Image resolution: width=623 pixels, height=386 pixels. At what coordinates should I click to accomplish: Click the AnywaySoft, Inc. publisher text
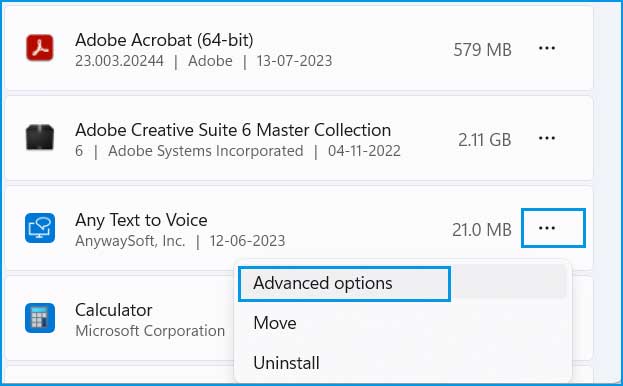point(130,241)
